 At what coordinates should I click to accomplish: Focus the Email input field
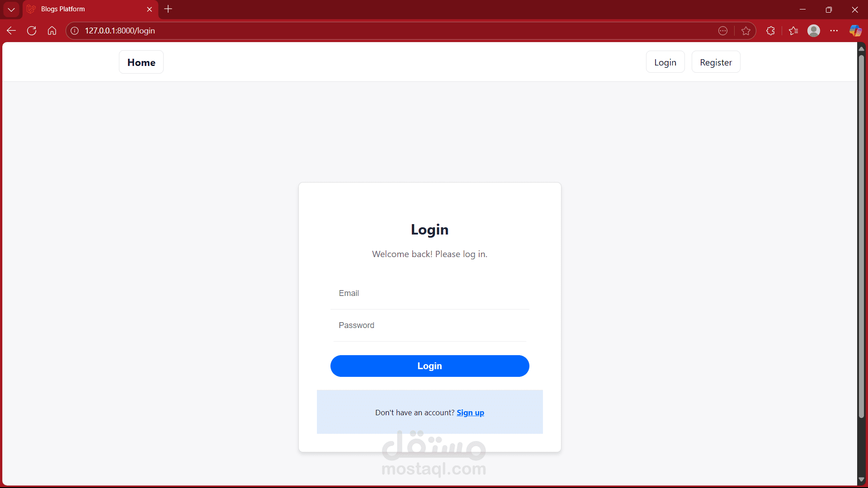pyautogui.click(x=429, y=293)
